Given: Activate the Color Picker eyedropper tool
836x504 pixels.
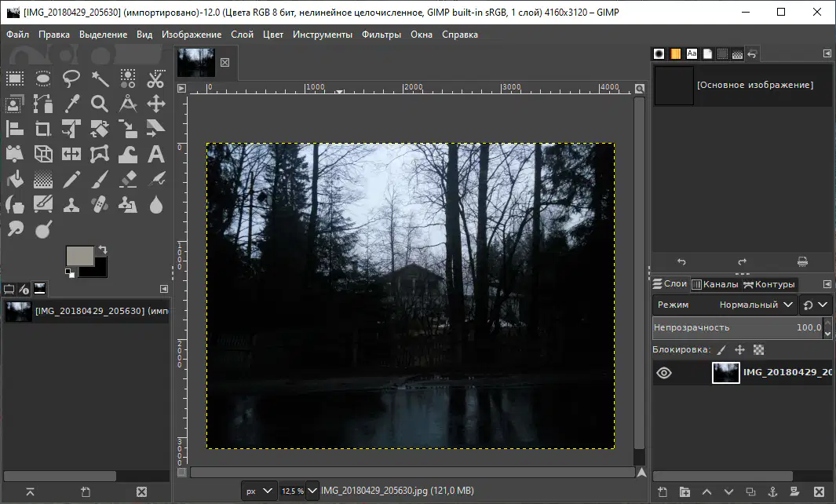Looking at the screenshot, I should click(x=71, y=104).
